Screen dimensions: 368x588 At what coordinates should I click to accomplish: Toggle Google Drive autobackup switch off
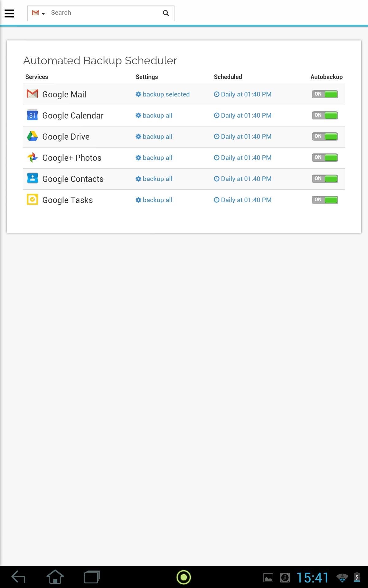point(325,136)
